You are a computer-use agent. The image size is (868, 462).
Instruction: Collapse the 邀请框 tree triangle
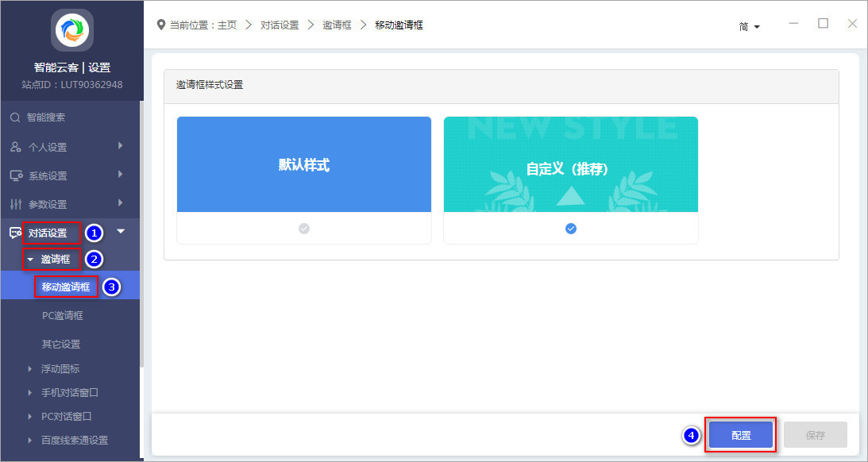tap(30, 259)
